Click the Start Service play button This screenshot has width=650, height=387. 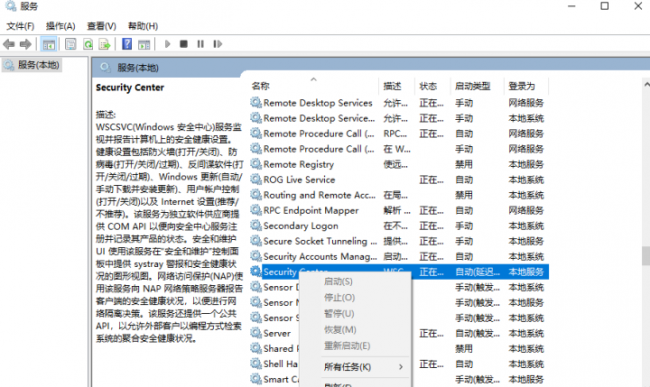coord(167,44)
